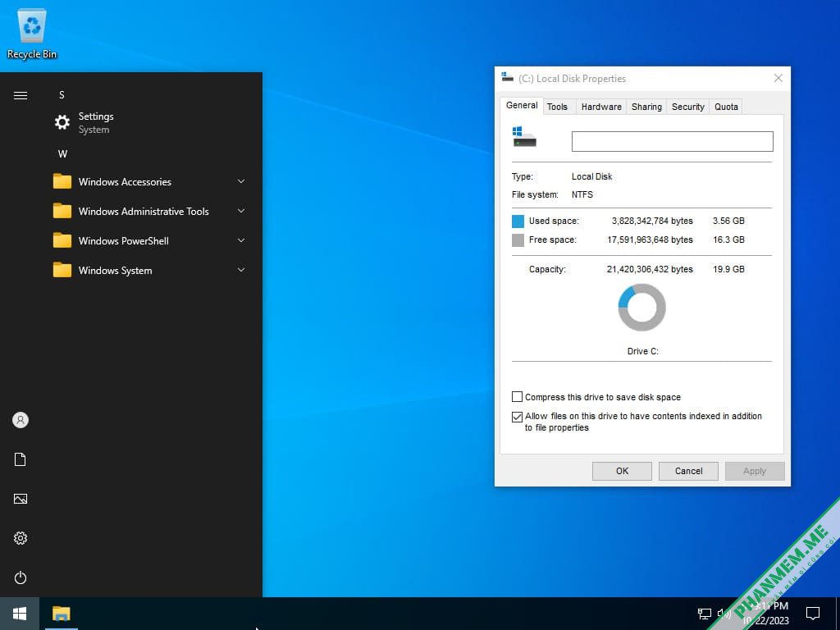
Task: Click the title bar drive icon
Action: click(x=507, y=77)
